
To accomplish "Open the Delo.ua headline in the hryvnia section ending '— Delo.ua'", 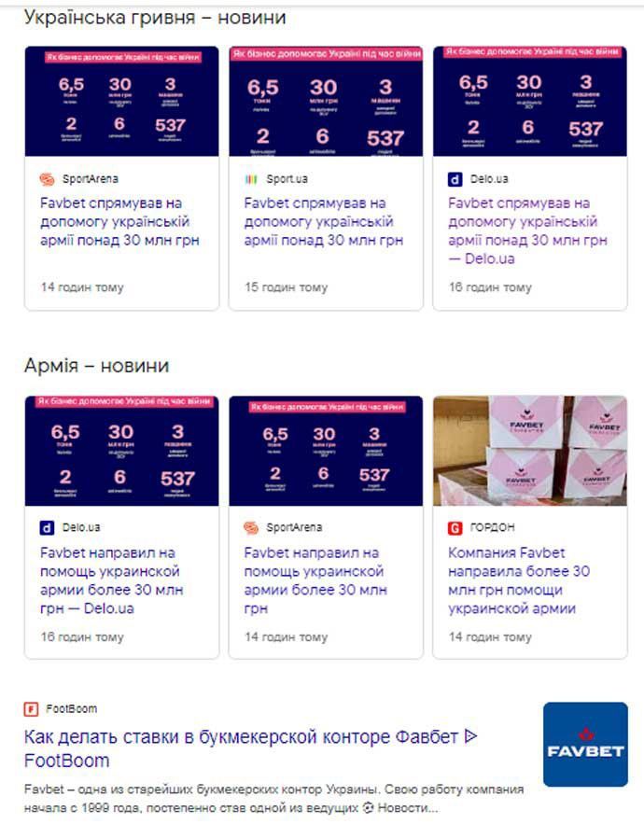I will [527, 230].
